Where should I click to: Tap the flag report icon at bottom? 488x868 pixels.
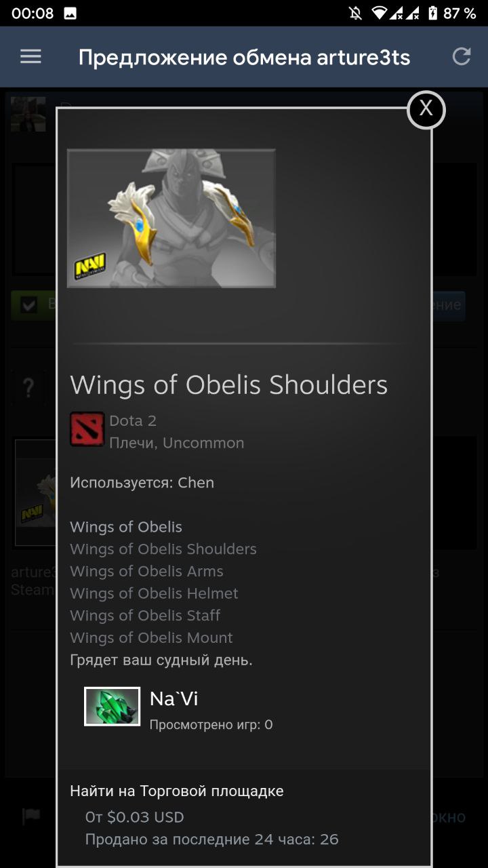pos(31,816)
